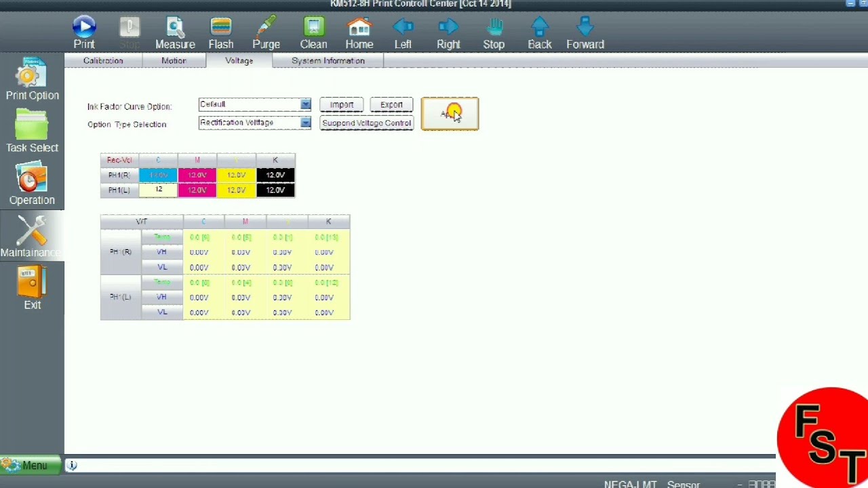Click the Print toolbar icon
The height and width of the screenshot is (488, 868).
[x=84, y=33]
